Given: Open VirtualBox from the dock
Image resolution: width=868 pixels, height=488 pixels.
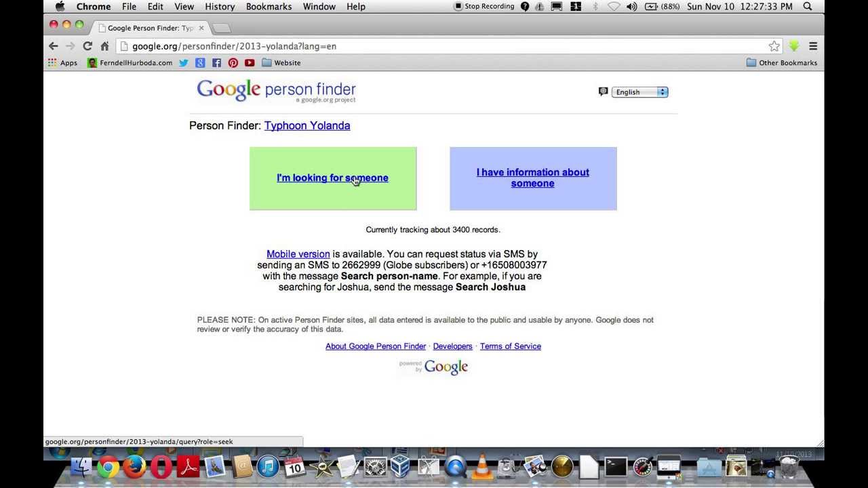Looking at the screenshot, I should [401, 466].
